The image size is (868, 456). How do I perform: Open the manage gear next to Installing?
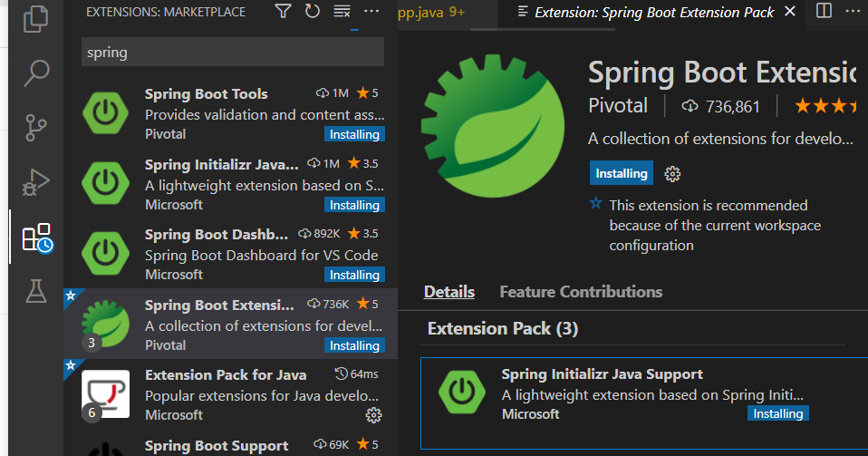coord(672,174)
